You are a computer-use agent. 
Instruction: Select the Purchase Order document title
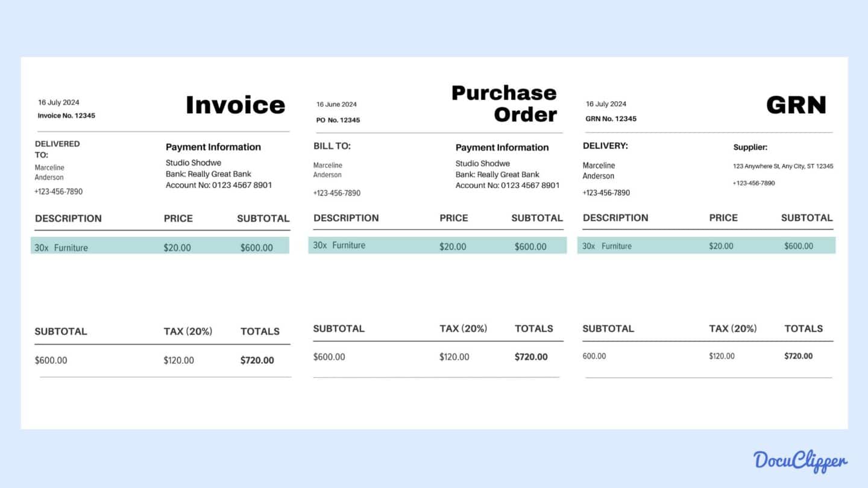point(504,102)
